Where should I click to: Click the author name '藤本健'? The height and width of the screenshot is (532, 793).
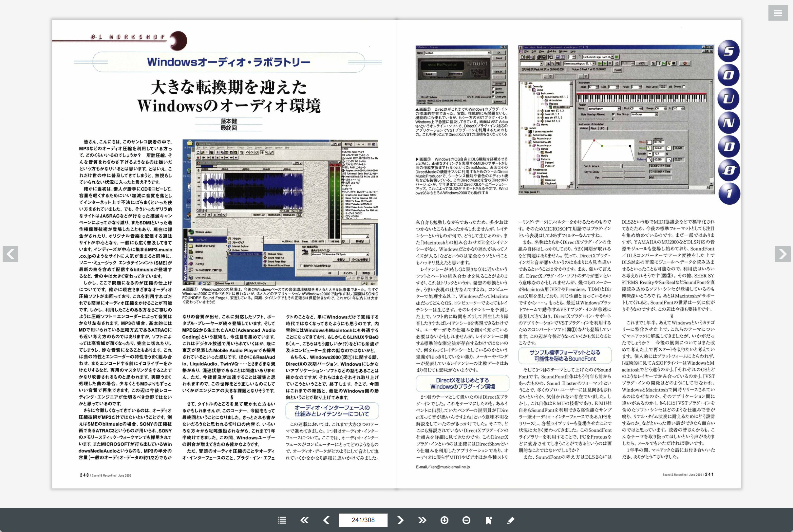[x=228, y=121]
